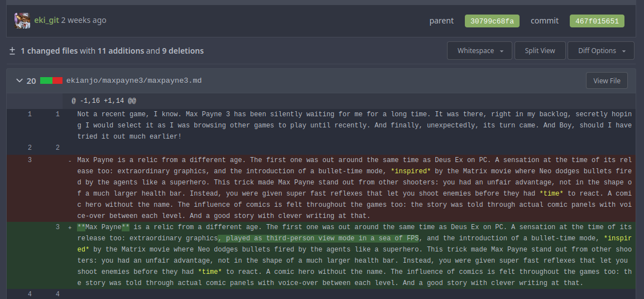Viewport: 644px width, 299px height.
Task: Click the plus marker on the added line
Action: [70, 227]
